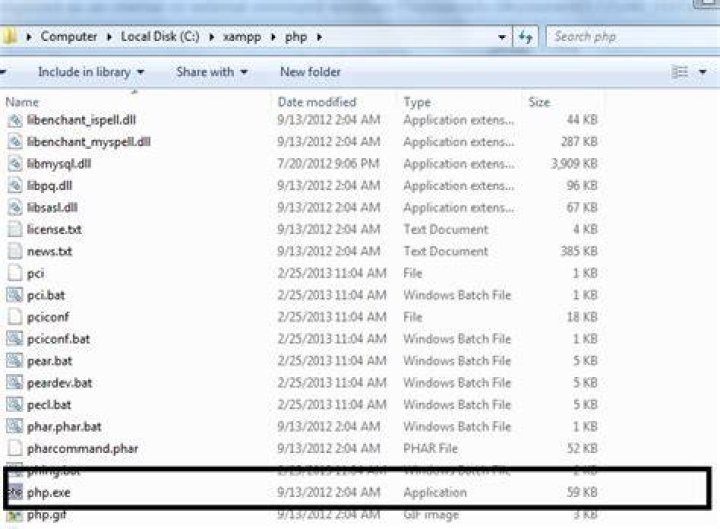720x529 pixels.
Task: Select the file named pear.bat
Action: coord(50,361)
